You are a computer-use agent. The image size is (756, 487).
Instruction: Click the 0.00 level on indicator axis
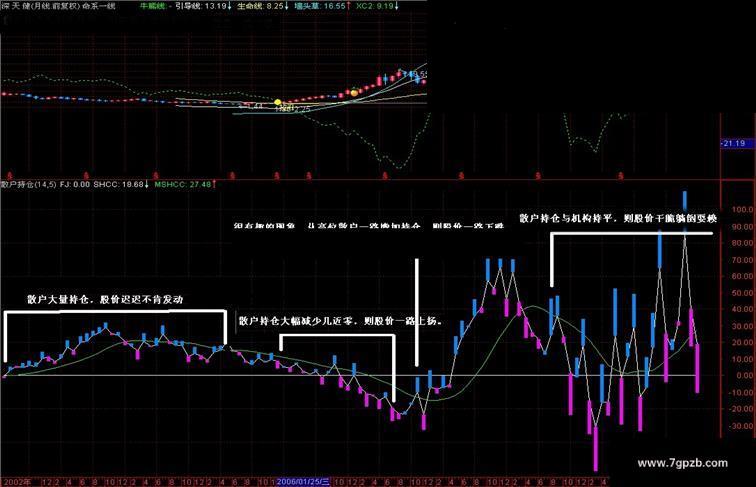click(x=744, y=376)
